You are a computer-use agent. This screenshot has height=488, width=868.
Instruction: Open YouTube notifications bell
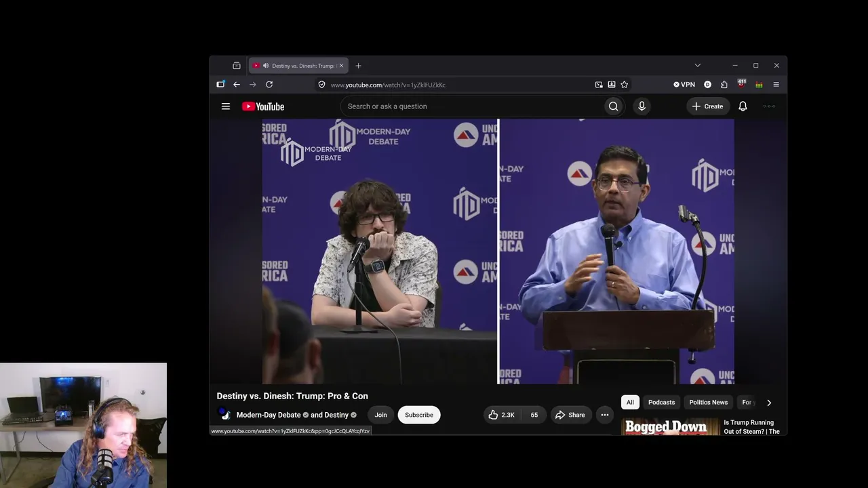pos(743,106)
